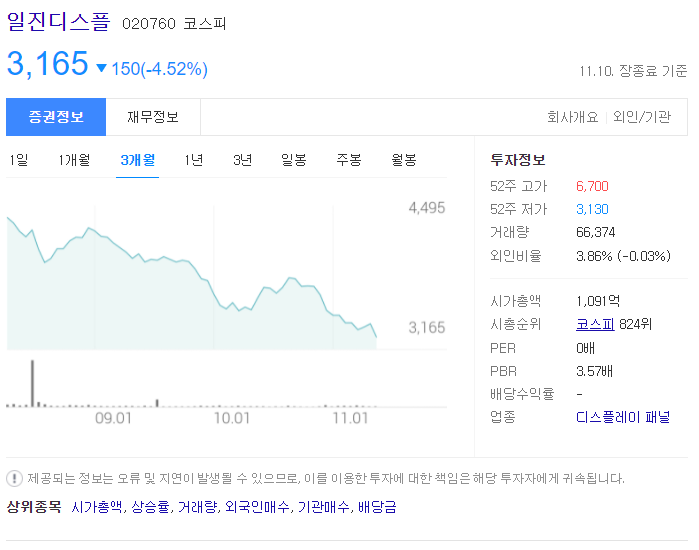699x550 pixels.
Task: Select the 3개월 chart period
Action: (138, 160)
